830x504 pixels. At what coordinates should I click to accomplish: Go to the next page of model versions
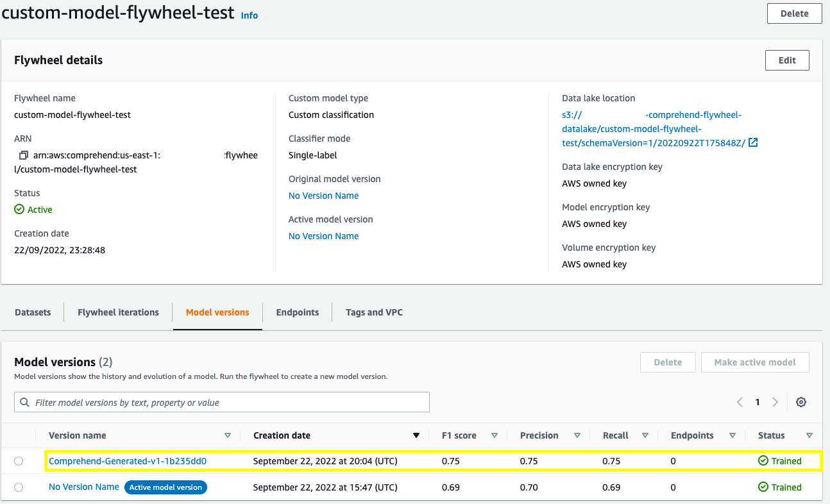pos(775,402)
